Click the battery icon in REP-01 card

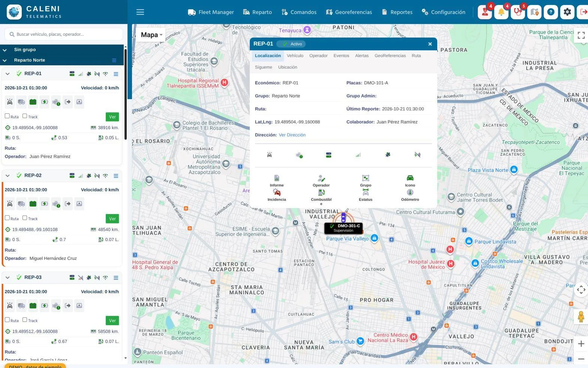point(33,102)
